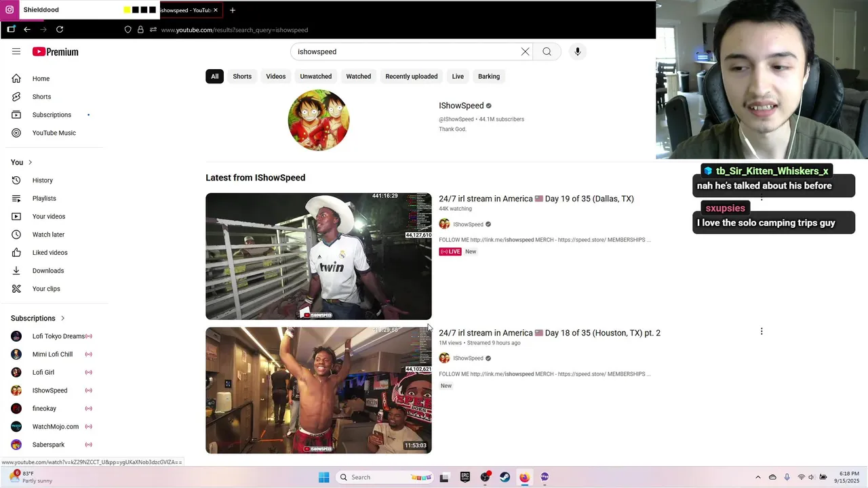Open the YouTube hamburger guide menu
The height and width of the screenshot is (488, 868).
tap(16, 52)
